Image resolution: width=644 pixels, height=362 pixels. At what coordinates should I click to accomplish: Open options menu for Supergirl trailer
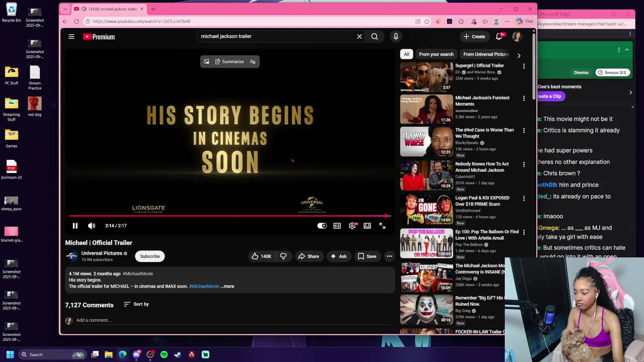[x=524, y=66]
